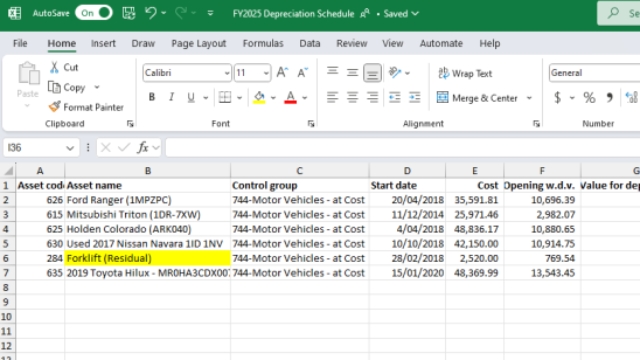This screenshot has width=640, height=360.
Task: Apply cell Borders icon
Action: click(225, 97)
